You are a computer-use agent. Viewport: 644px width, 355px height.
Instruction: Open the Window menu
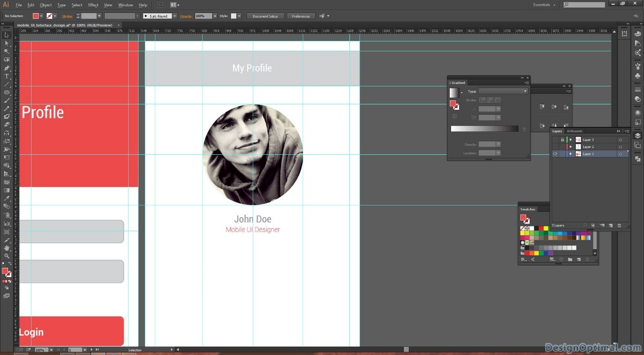(125, 5)
